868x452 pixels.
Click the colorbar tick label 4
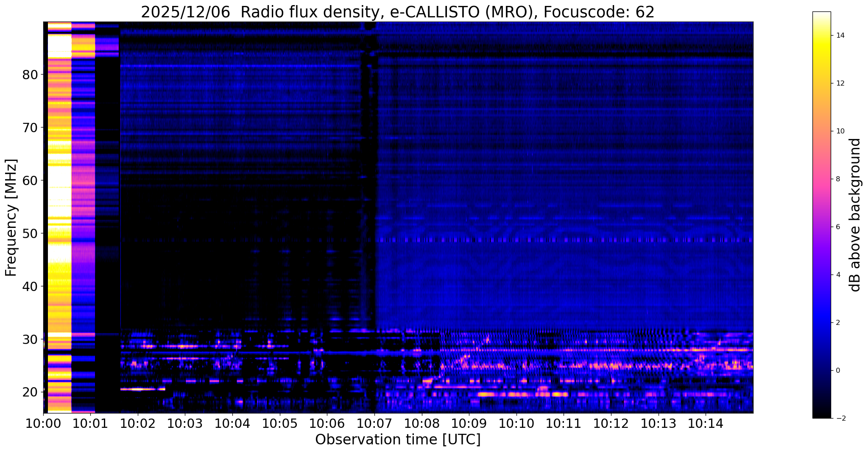coord(838,275)
